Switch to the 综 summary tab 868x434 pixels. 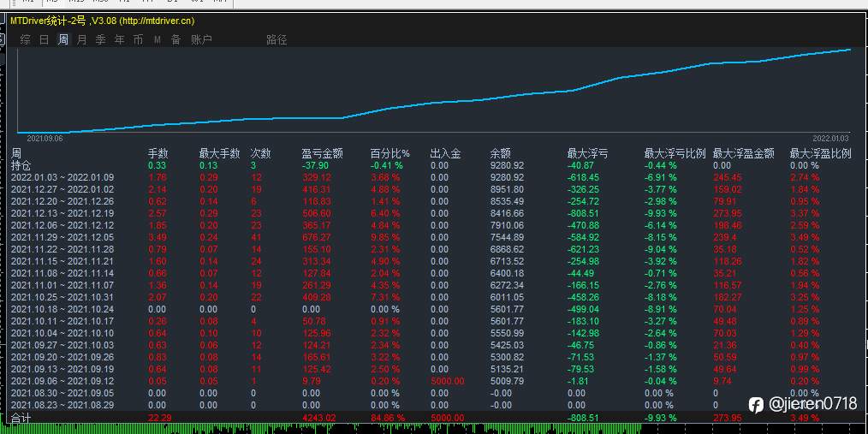tap(25, 40)
